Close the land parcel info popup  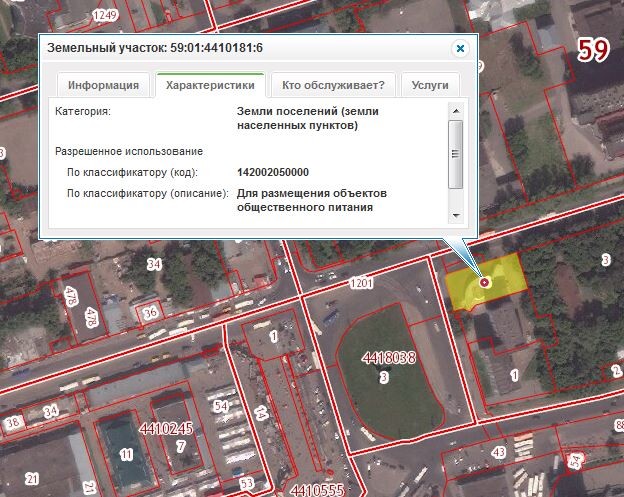tap(460, 49)
